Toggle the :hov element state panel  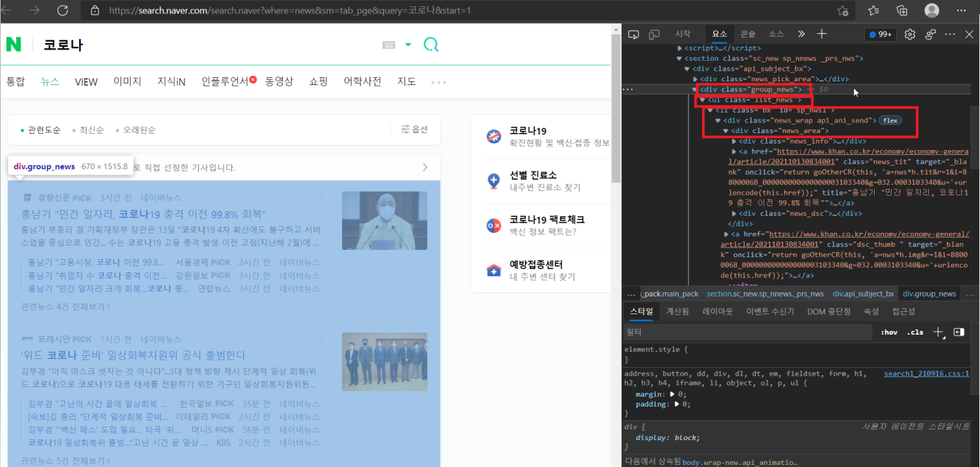coord(889,332)
